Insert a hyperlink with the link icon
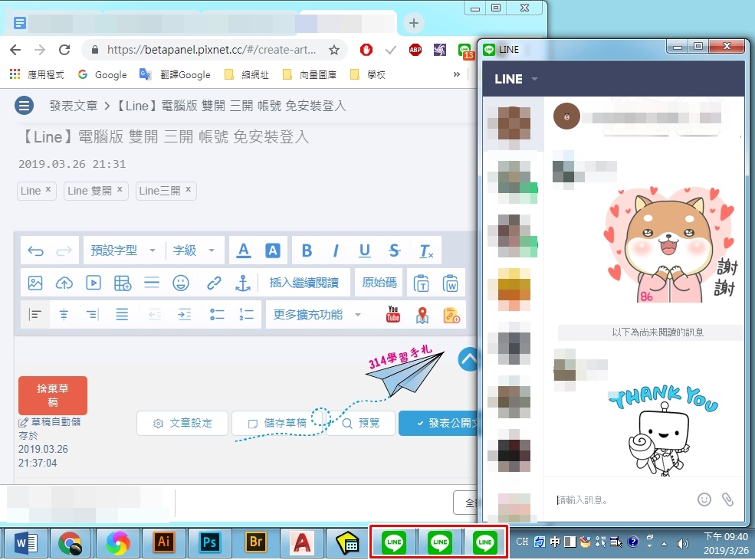The width and height of the screenshot is (755, 560). pos(214,283)
